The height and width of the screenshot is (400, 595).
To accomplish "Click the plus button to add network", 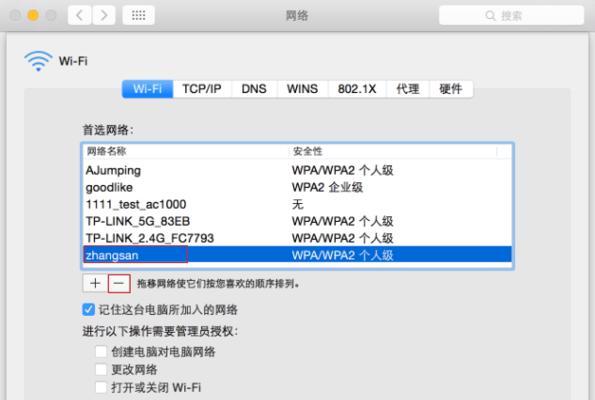I will pos(95,283).
